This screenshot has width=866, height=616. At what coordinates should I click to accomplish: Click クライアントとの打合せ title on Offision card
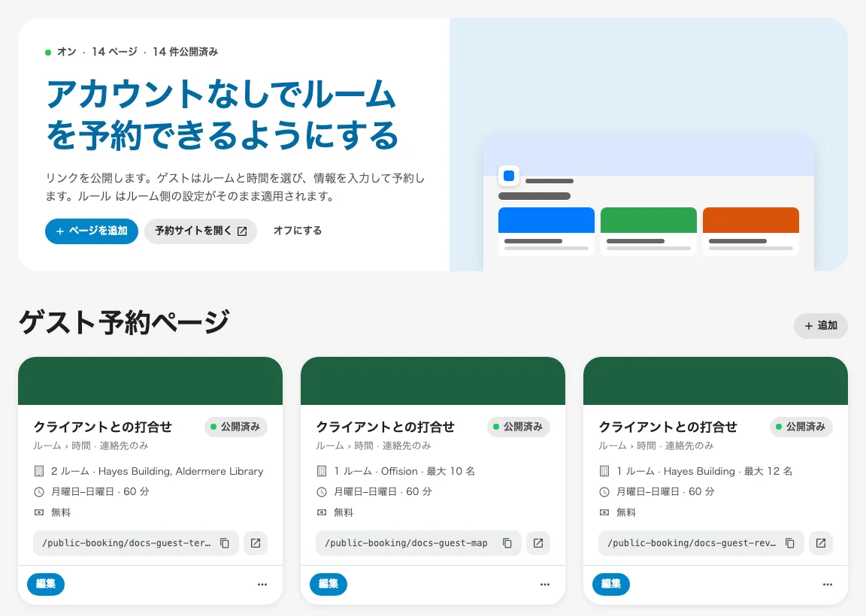coord(386,427)
